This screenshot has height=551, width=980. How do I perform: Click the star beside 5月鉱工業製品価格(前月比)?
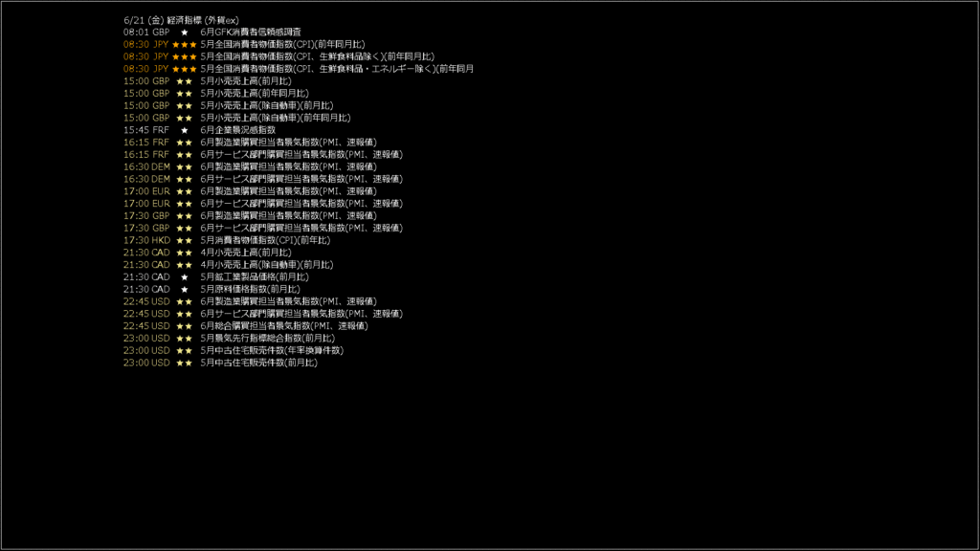point(185,276)
